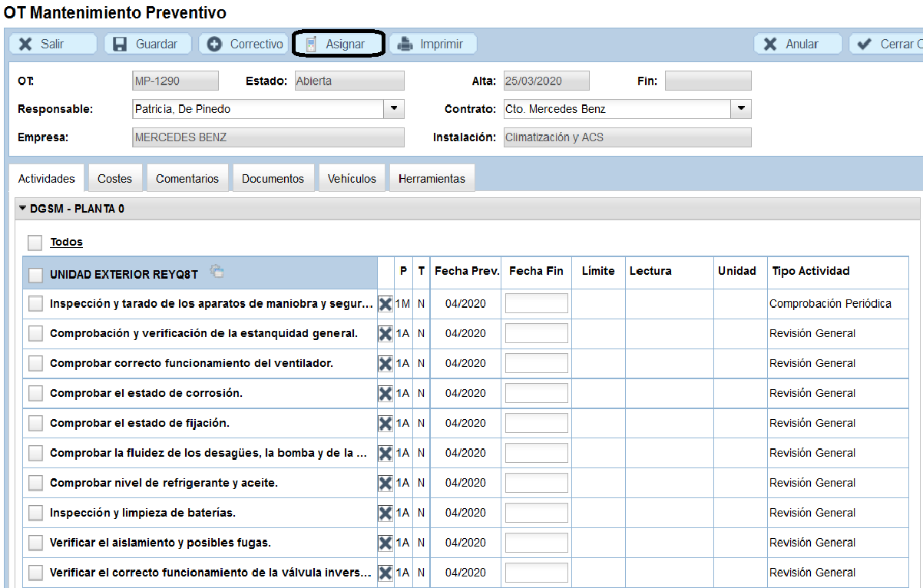Open the Herramientas tab
Screen dimensions: 923x588
[x=432, y=179]
